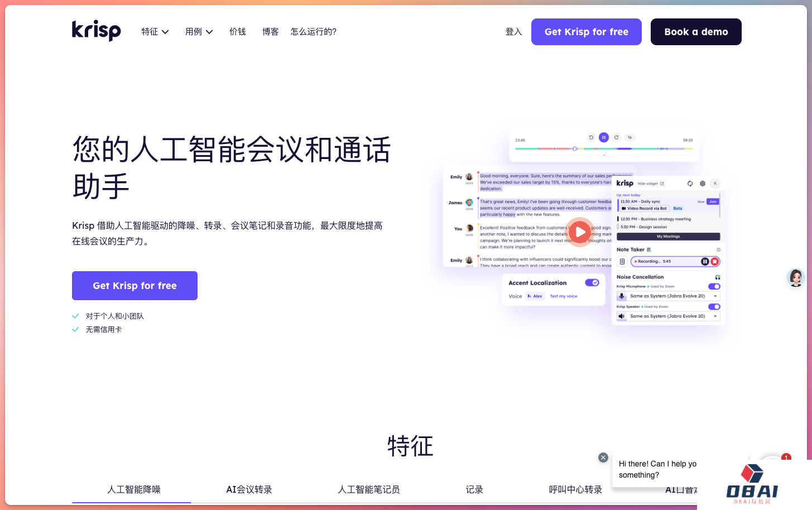The image size is (812, 510).
Task: Select the Alex voice chip
Action: pos(535,296)
